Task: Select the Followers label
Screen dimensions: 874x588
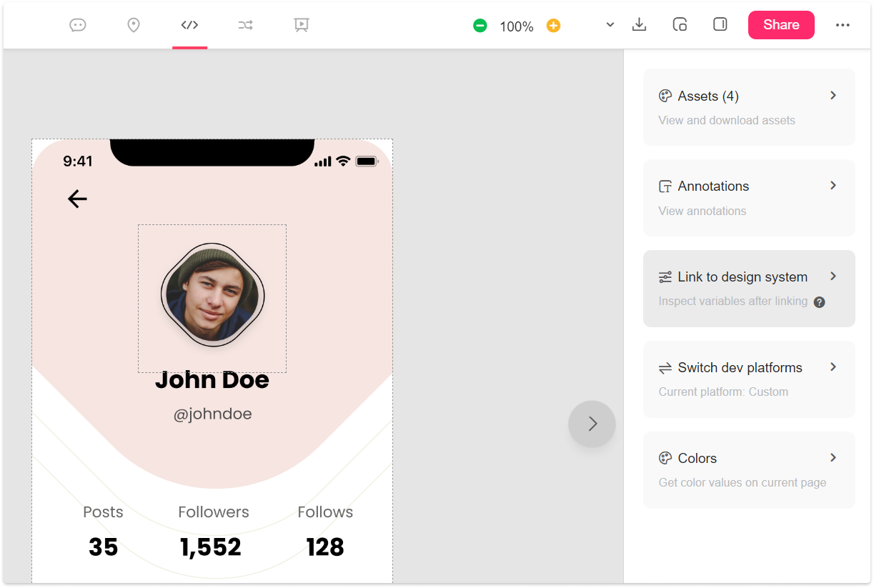Action: click(214, 512)
